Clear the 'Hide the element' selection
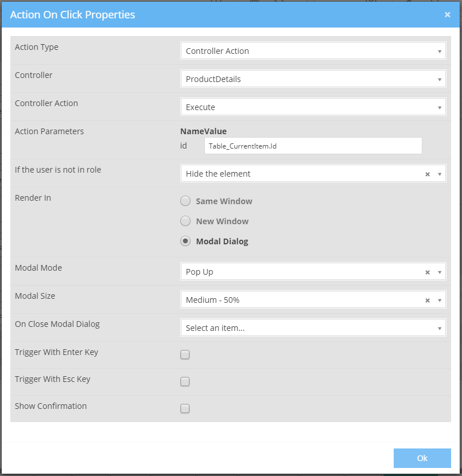This screenshot has height=476, width=462. point(428,173)
